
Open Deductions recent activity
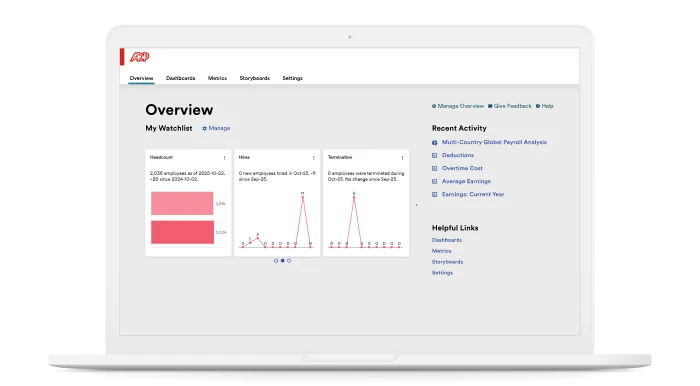(x=458, y=155)
